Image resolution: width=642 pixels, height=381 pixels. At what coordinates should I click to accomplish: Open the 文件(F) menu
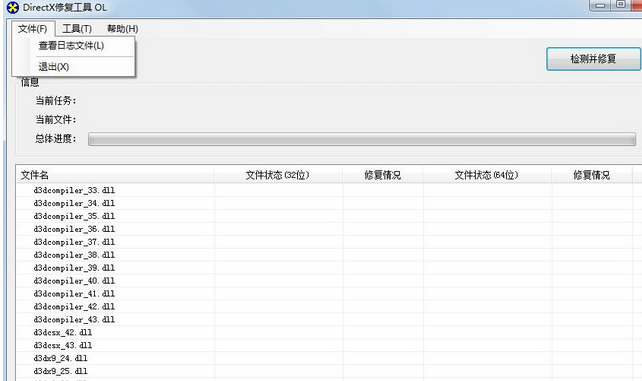pos(33,29)
